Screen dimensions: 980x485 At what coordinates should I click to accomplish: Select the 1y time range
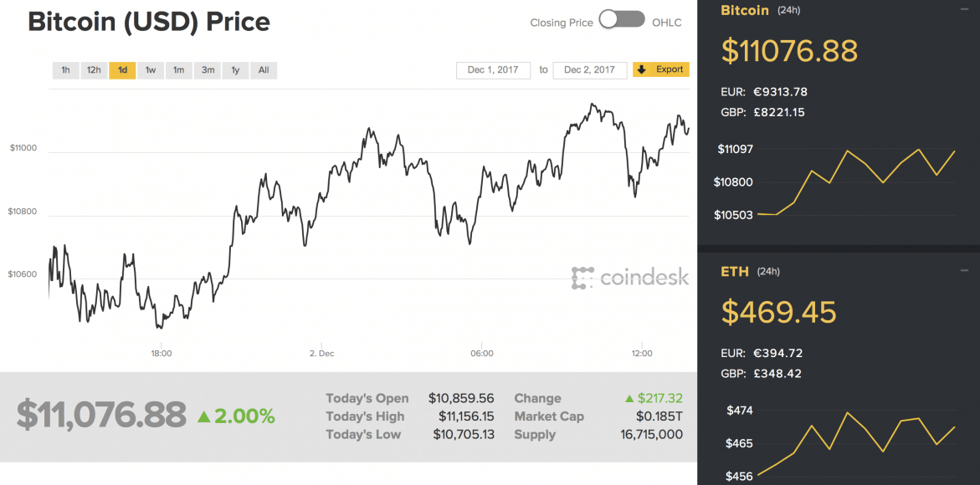tap(235, 70)
